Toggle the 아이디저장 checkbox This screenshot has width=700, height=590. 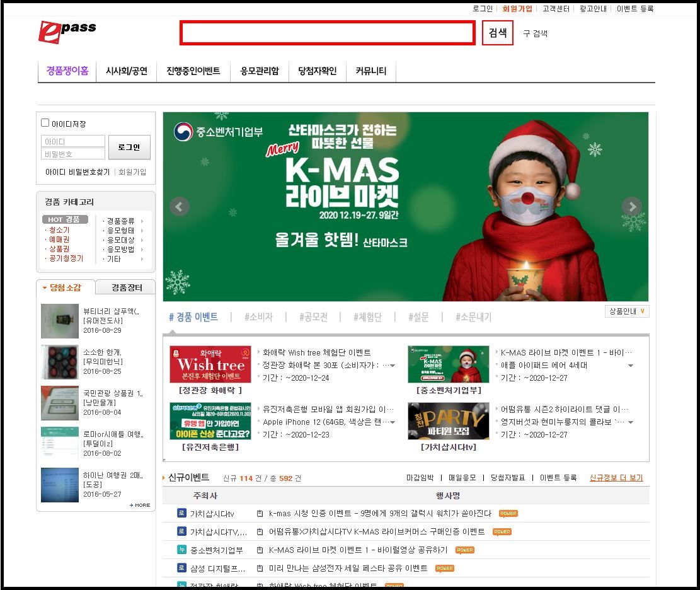(45, 123)
